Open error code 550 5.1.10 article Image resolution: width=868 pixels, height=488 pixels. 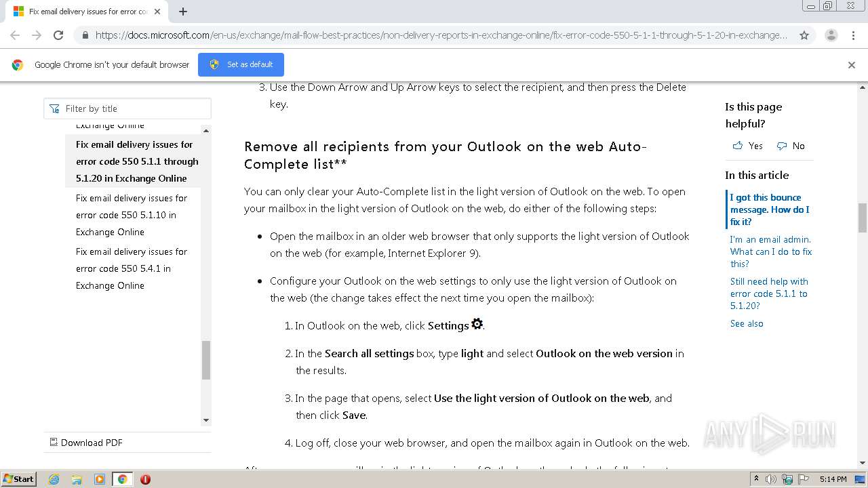tap(132, 215)
